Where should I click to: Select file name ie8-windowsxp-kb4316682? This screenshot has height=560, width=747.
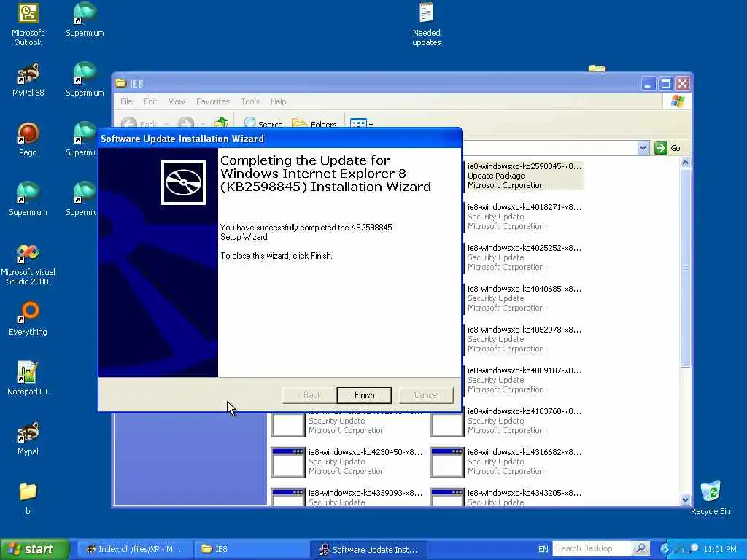(525, 452)
